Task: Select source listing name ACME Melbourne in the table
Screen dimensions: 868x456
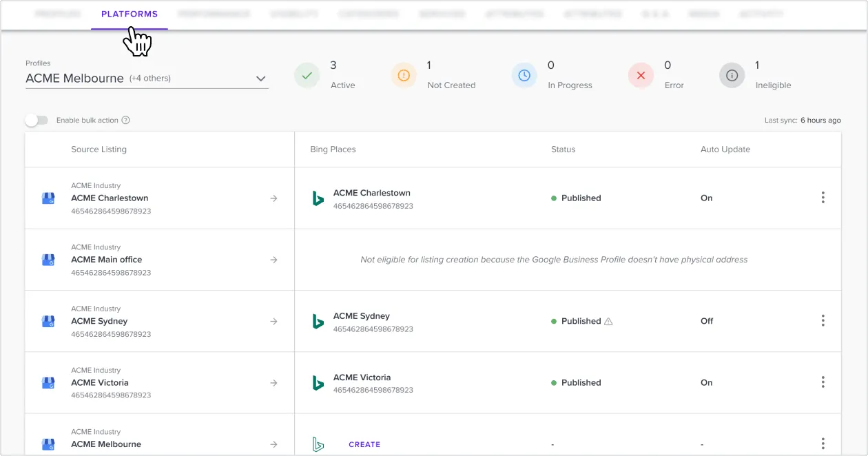Action: pos(106,444)
